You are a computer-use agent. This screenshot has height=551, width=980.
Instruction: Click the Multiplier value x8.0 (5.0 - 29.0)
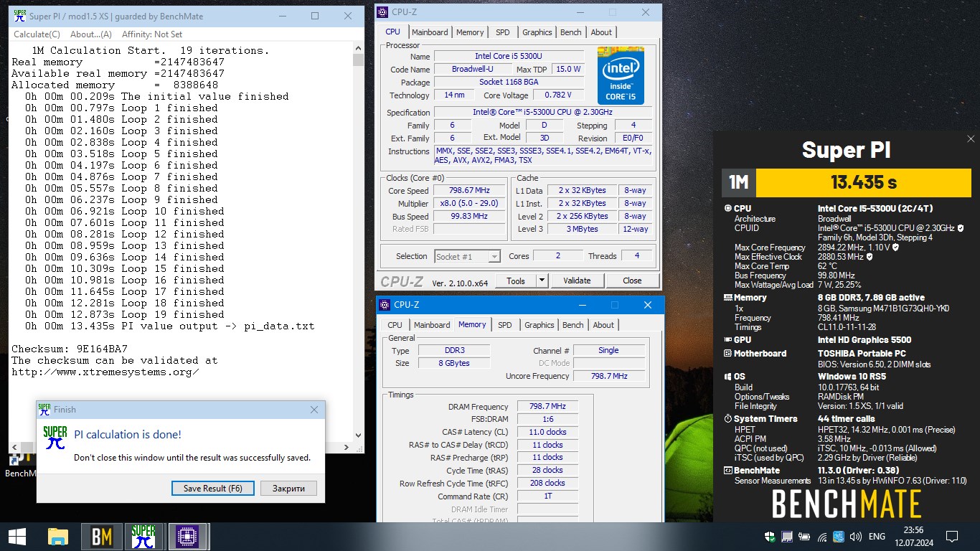[x=469, y=204]
